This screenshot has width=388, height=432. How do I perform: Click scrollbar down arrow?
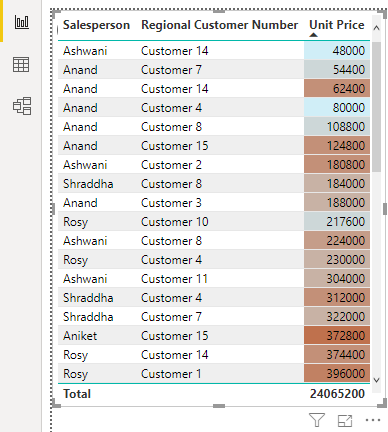(x=376, y=380)
